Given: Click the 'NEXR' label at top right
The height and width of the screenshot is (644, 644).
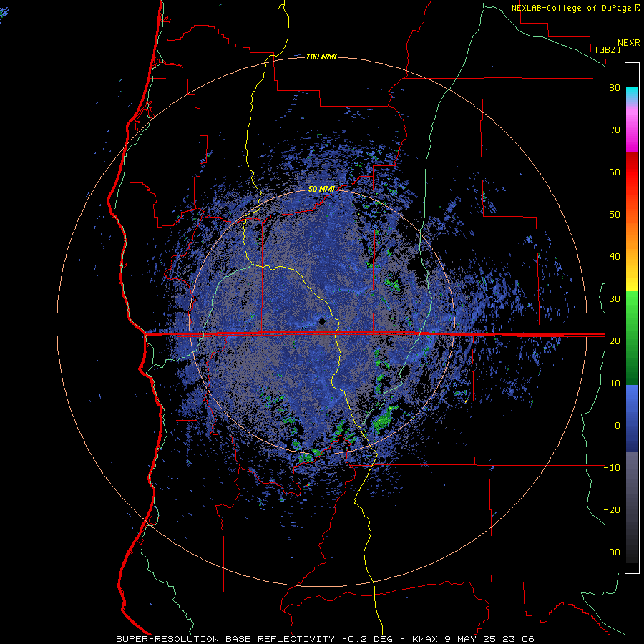Looking at the screenshot, I should tap(629, 43).
